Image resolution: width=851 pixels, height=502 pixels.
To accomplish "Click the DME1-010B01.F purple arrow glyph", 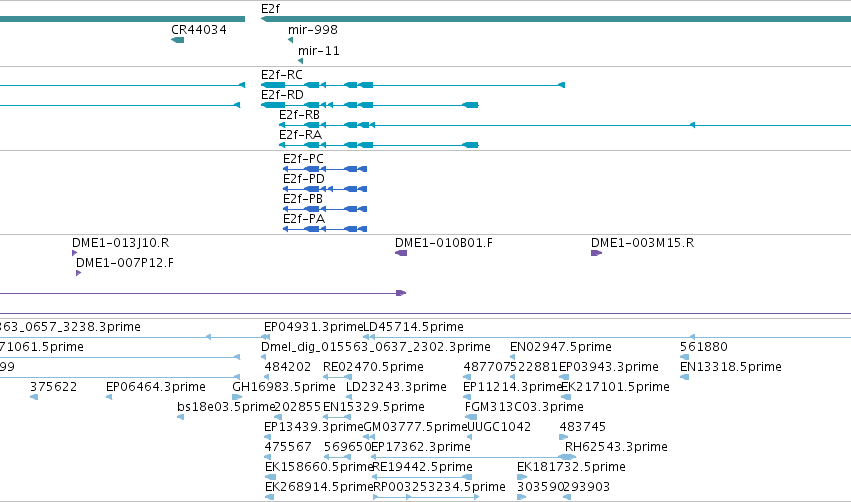I will pos(401,253).
